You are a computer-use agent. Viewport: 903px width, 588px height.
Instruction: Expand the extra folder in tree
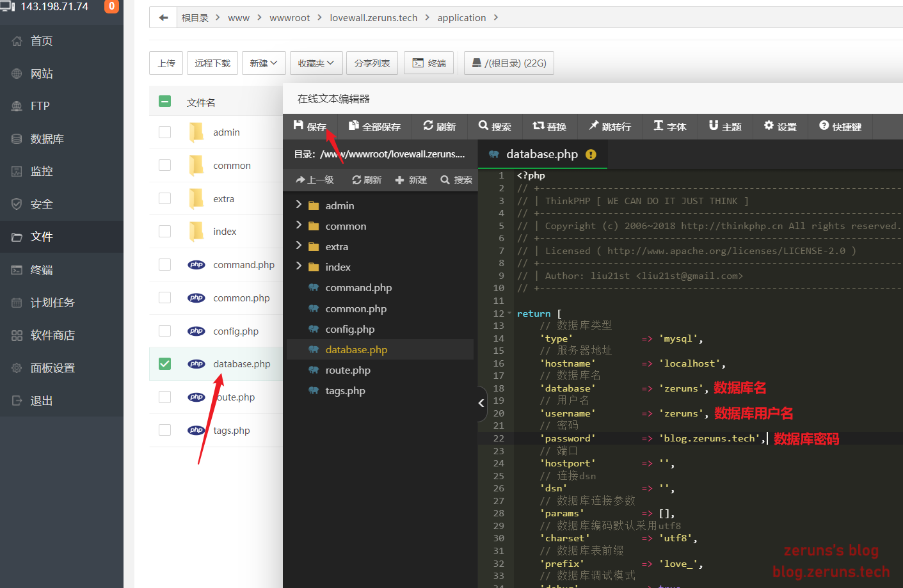pyautogui.click(x=298, y=246)
